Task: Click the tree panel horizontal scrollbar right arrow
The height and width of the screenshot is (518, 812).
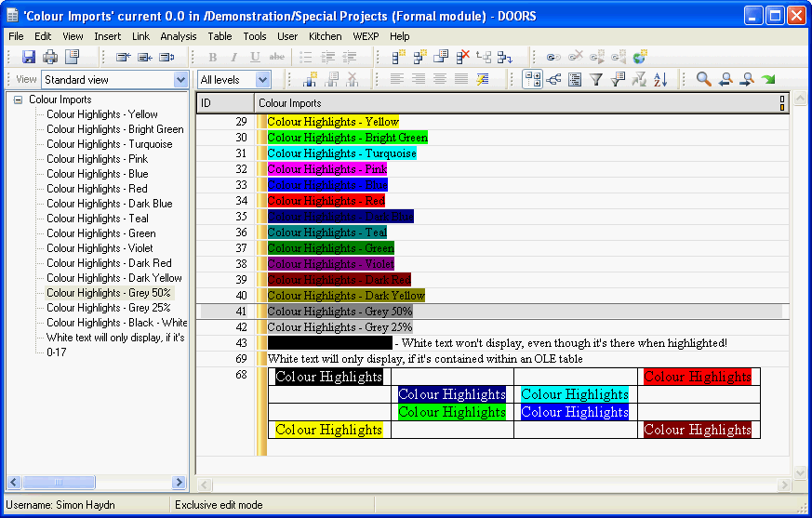Action: [180, 483]
